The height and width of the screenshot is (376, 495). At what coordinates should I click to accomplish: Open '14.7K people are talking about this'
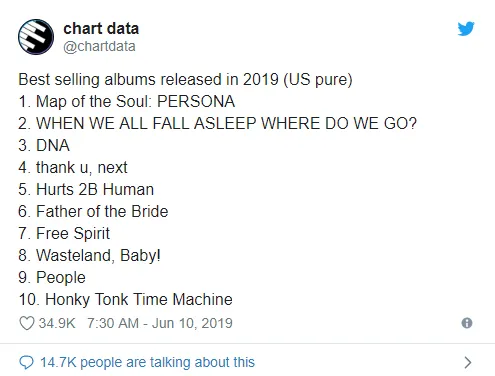point(147,362)
